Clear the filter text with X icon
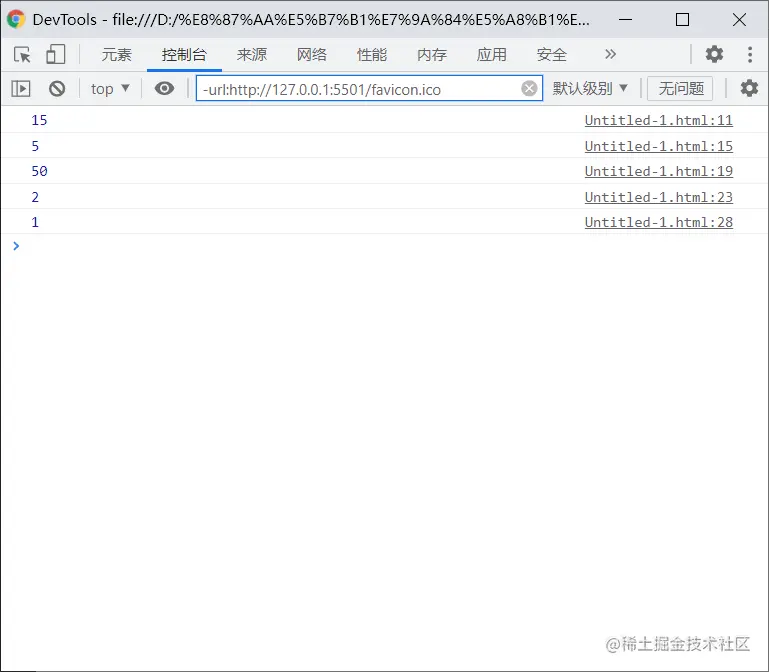769x672 pixels. [529, 89]
